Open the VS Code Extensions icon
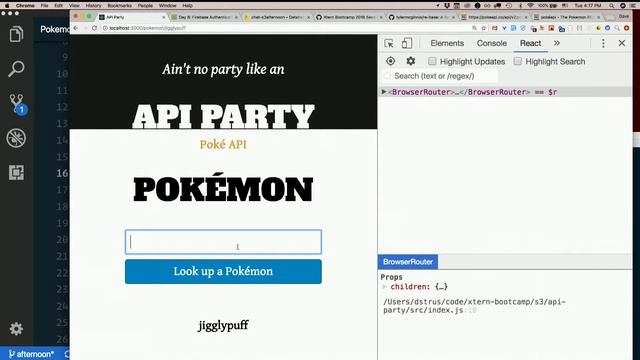Screen dimensions: 640x360 pos(16,173)
